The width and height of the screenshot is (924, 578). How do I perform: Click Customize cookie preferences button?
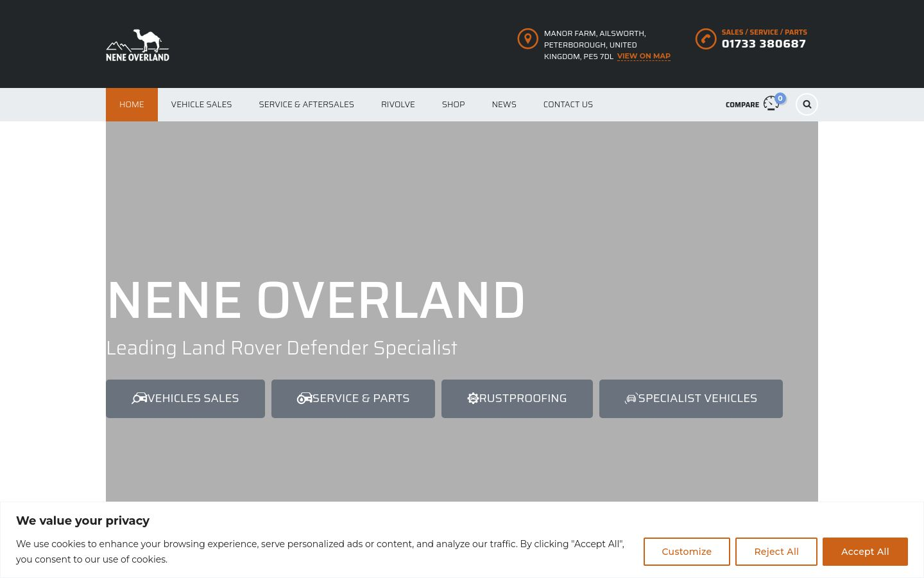click(x=687, y=552)
